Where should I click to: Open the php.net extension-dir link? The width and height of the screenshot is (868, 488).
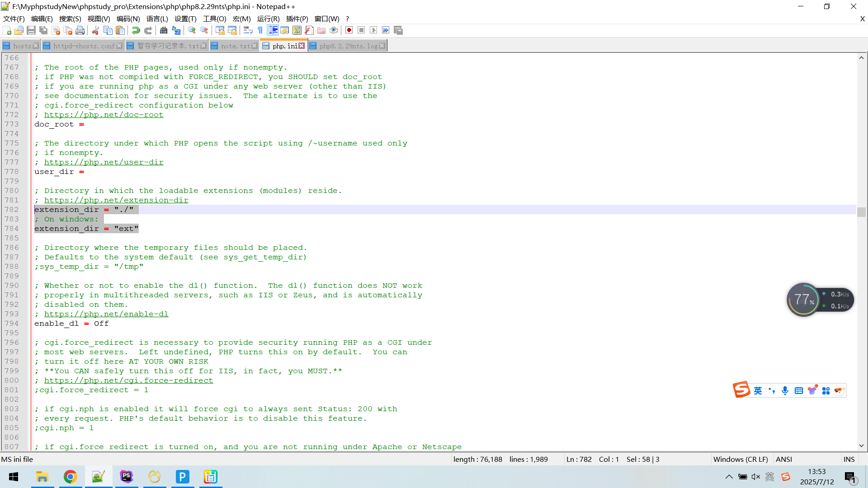116,200
